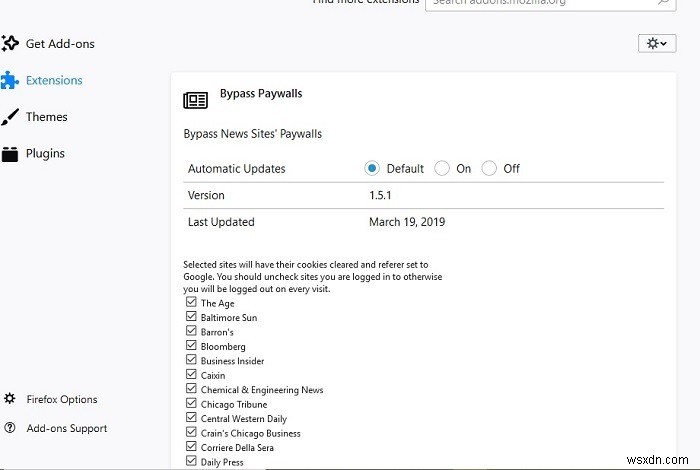Toggle Crain's Chicago Business checkbox
The width and height of the screenshot is (700, 470).
(191, 432)
